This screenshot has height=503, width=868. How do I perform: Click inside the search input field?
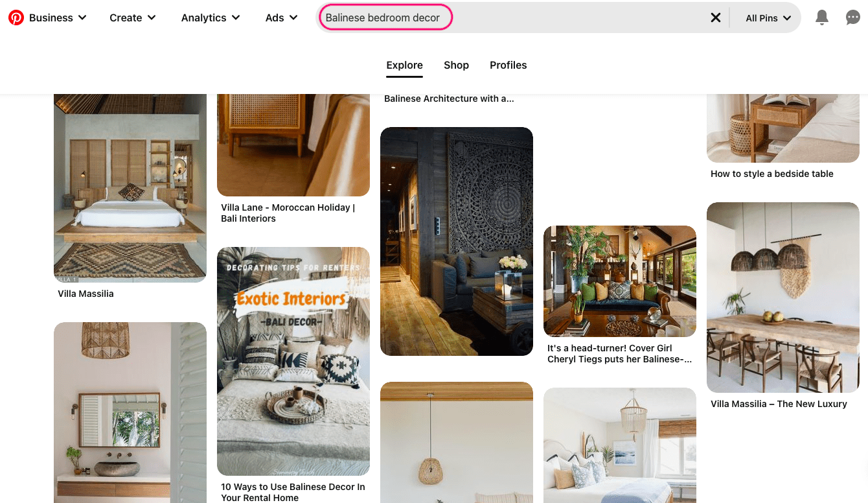[385, 18]
